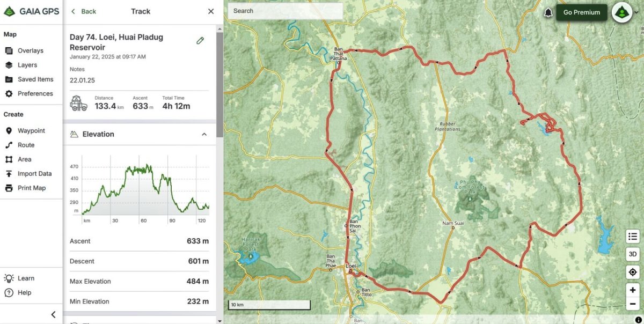Image resolution: width=644 pixels, height=324 pixels.
Task: Click the notification bell icon
Action: pos(548,11)
